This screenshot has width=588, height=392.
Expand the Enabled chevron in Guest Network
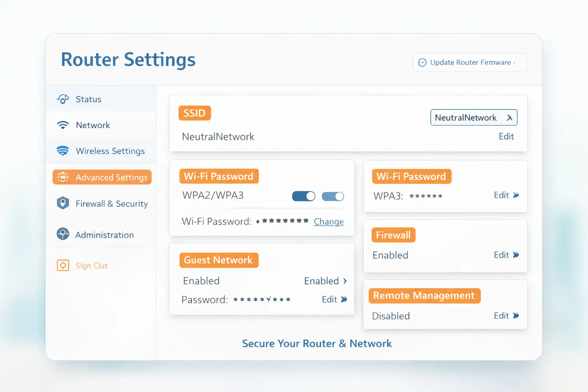(x=344, y=281)
